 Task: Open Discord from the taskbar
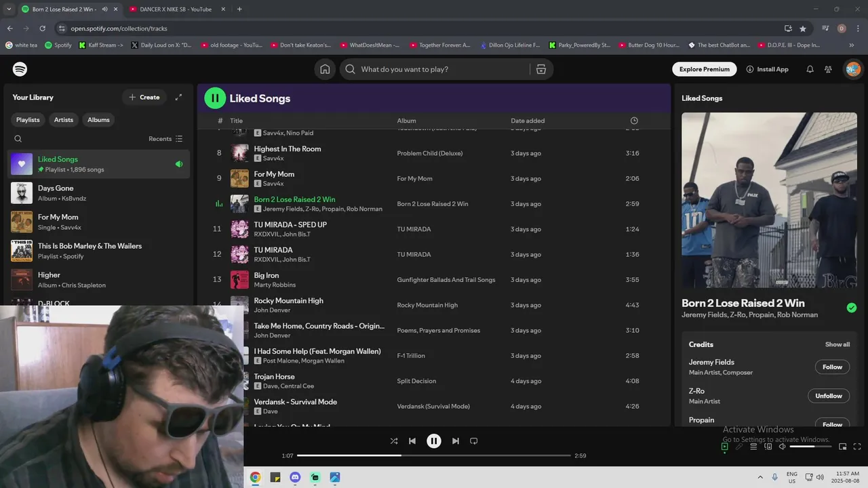click(295, 477)
